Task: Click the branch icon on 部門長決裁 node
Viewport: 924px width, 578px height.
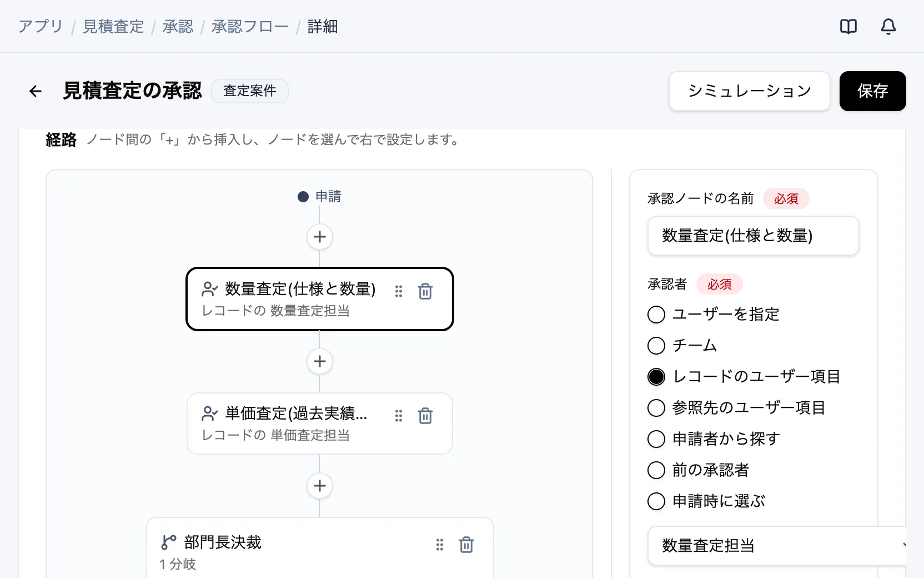Action: click(168, 542)
